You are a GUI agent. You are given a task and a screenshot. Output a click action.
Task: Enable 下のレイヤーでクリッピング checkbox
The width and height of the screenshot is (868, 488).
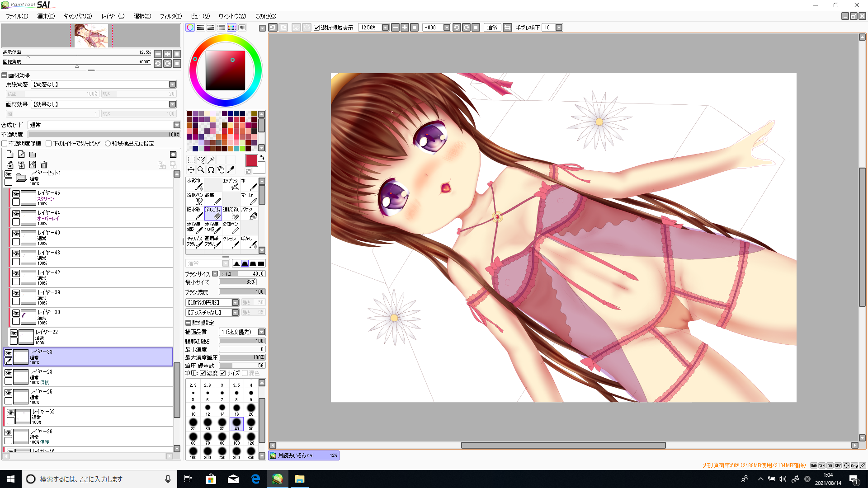tap(49, 144)
